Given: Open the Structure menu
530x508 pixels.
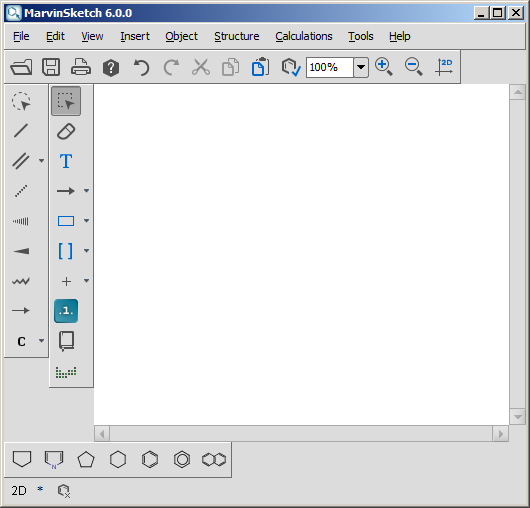Looking at the screenshot, I should pos(237,36).
